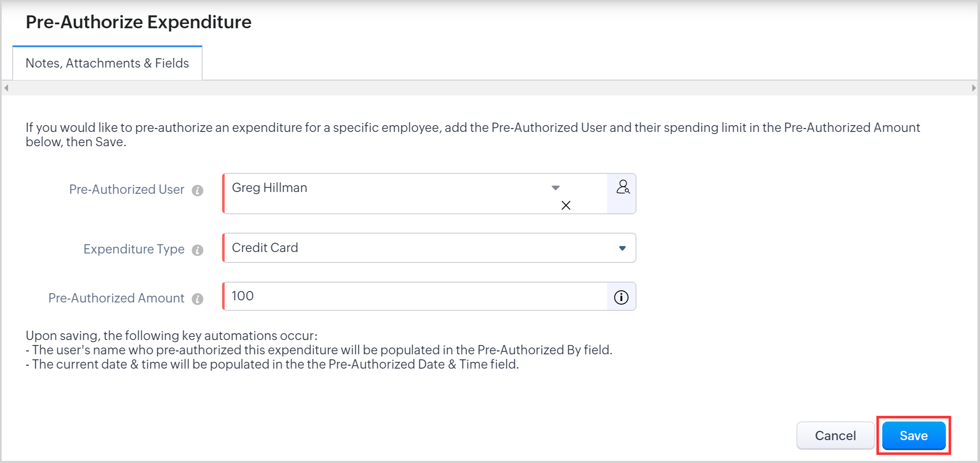Click into the Pre-Authorized Amount field
Viewport: 980px width, 463px height.
pyautogui.click(x=415, y=296)
